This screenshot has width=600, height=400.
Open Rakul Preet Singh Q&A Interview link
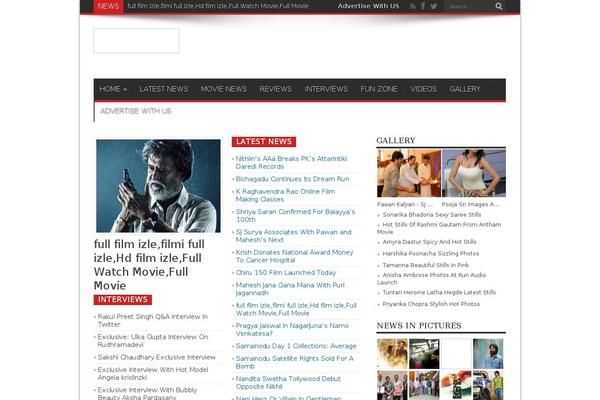pos(152,320)
